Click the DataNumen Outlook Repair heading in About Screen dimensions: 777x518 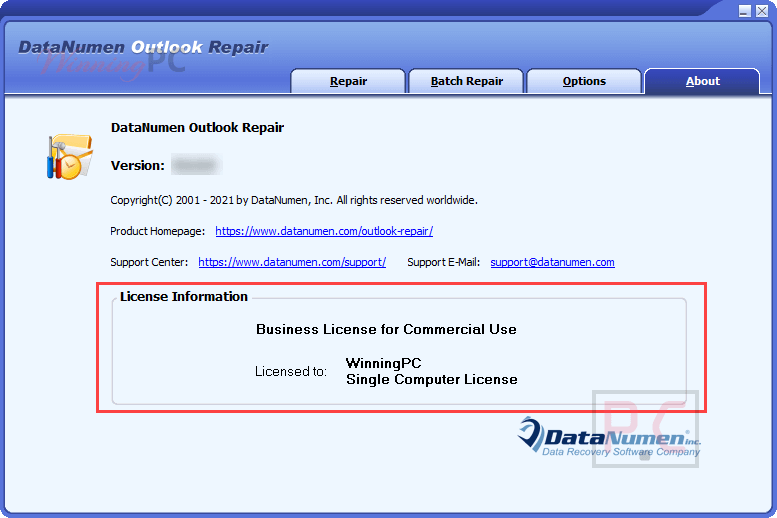click(197, 128)
